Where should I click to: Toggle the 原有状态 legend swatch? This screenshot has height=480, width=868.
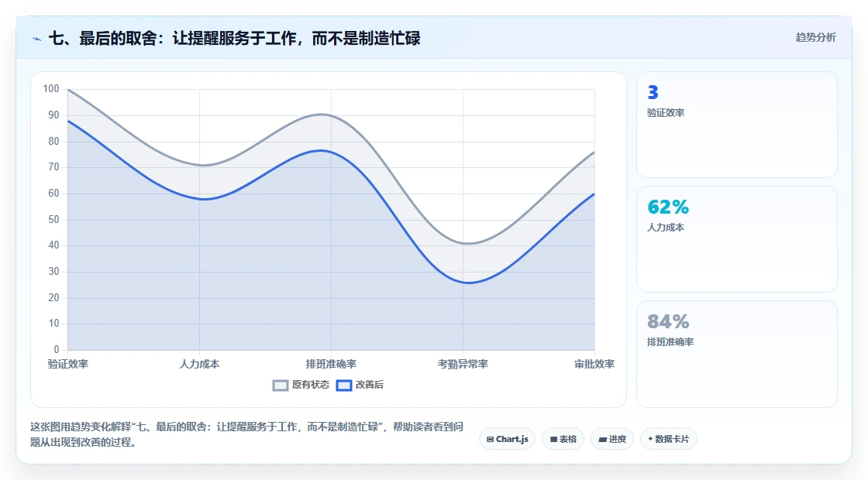(x=281, y=386)
